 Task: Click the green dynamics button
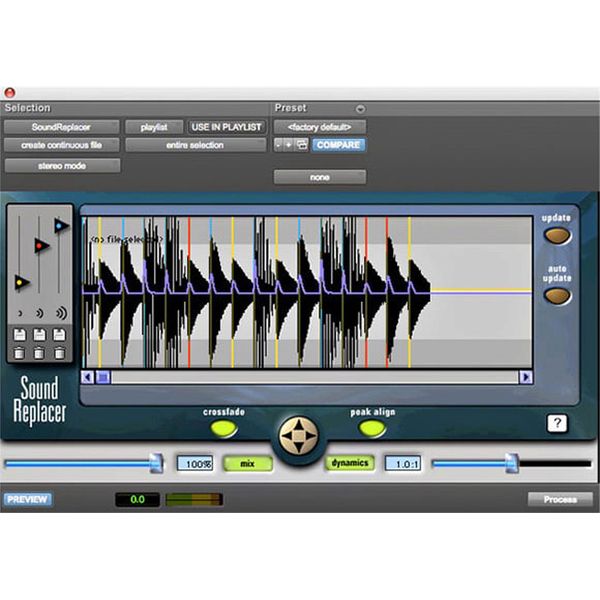point(349,463)
